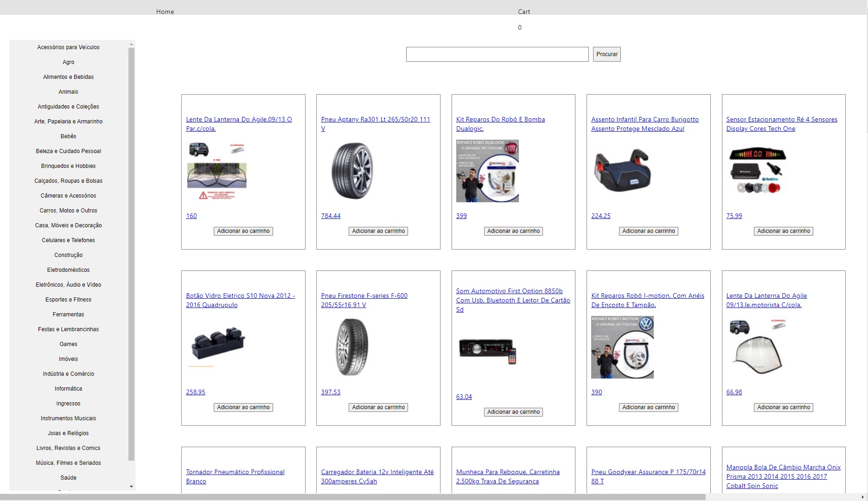868x501 pixels.
Task: Add Kit Reparos Dualogic 399 to cart
Action: (513, 231)
